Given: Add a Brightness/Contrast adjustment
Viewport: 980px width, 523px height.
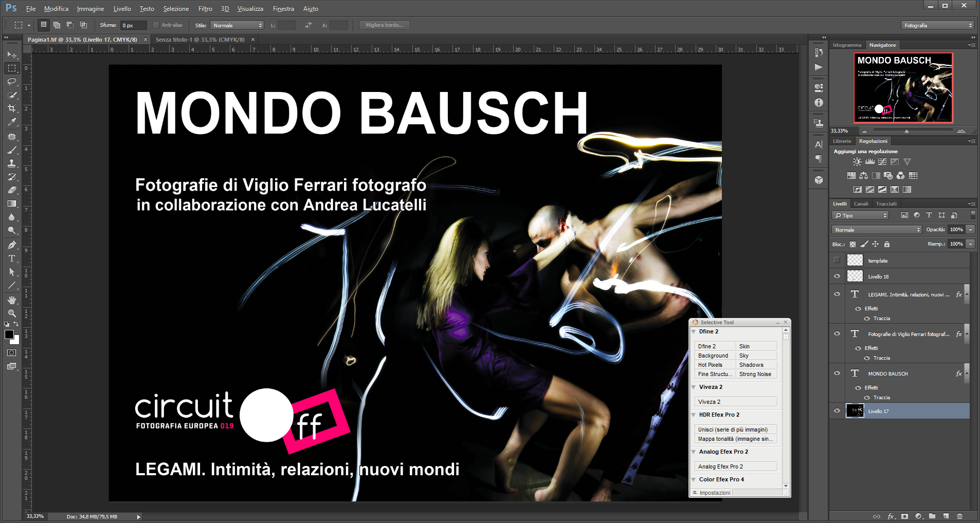Looking at the screenshot, I should [857, 161].
